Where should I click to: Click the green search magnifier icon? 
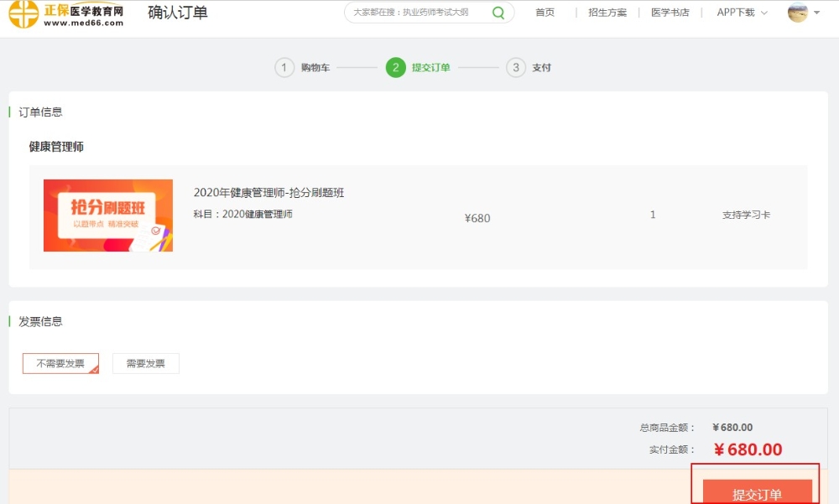tap(498, 13)
